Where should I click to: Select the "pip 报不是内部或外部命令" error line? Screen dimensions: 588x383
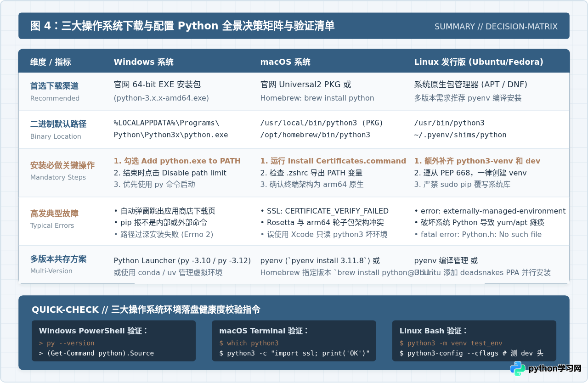coord(160,223)
